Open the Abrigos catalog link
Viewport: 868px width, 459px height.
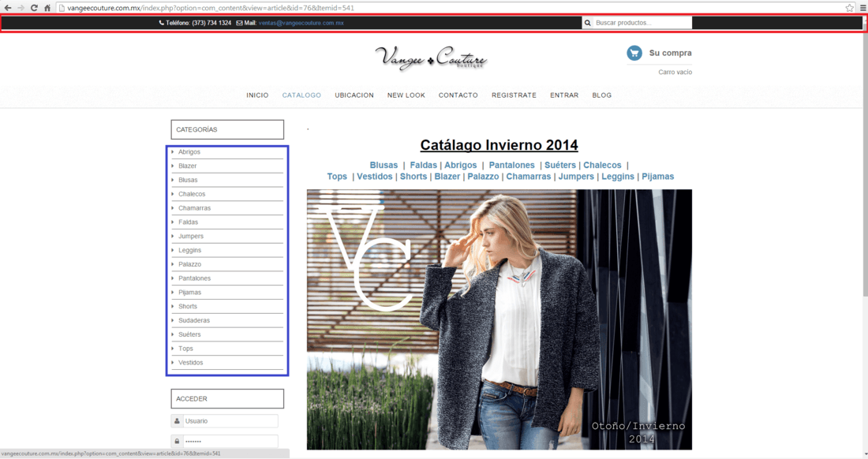click(x=461, y=165)
